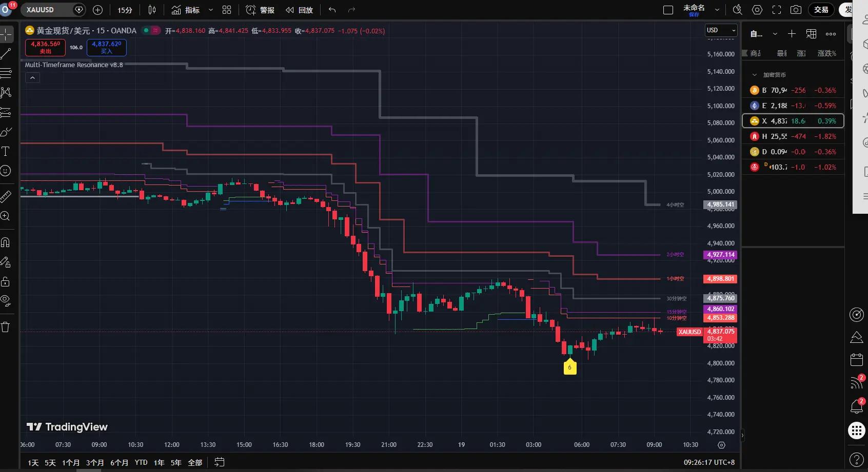Open the apps grid button
Viewport: 868px width, 472px height.
(x=857, y=430)
